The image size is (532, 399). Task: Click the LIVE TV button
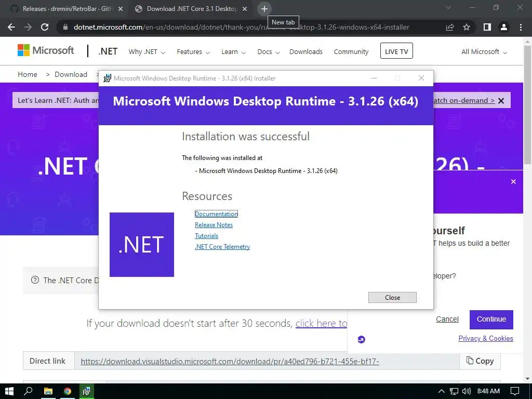click(396, 51)
